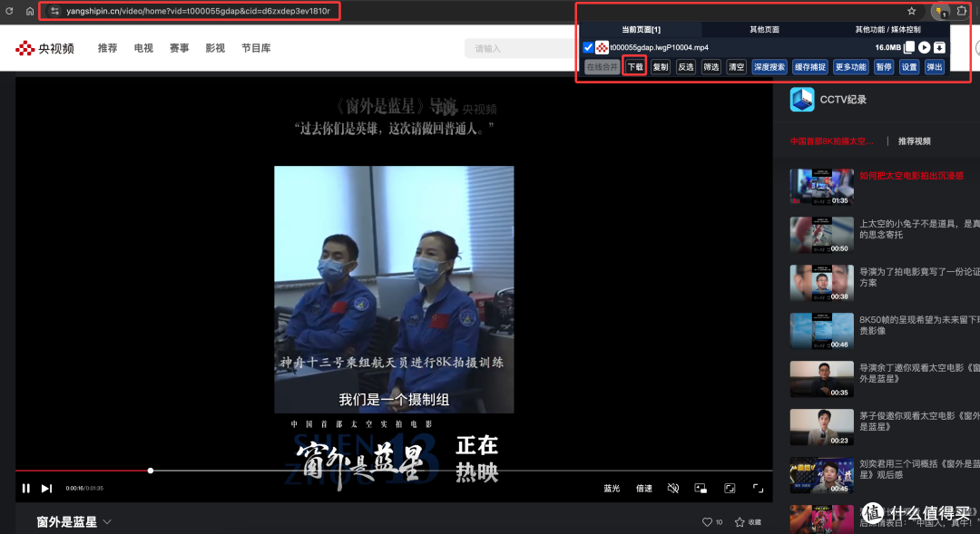Click the 请输入 search field
This screenshot has height=534, width=980.
click(520, 48)
